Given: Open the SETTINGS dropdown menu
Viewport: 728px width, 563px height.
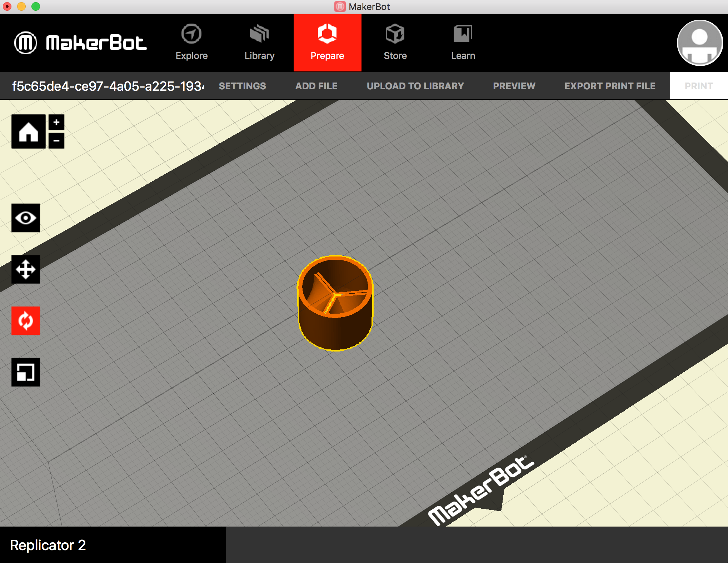Looking at the screenshot, I should [243, 85].
